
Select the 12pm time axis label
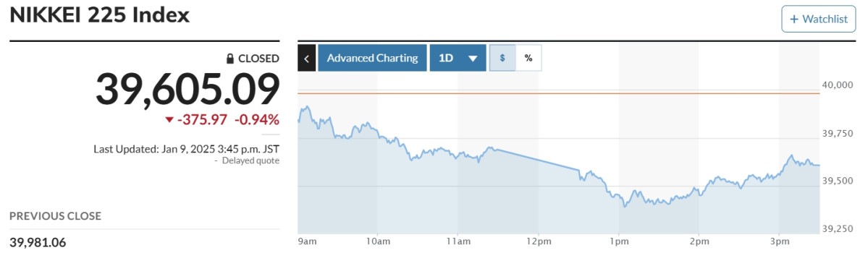pos(538,242)
